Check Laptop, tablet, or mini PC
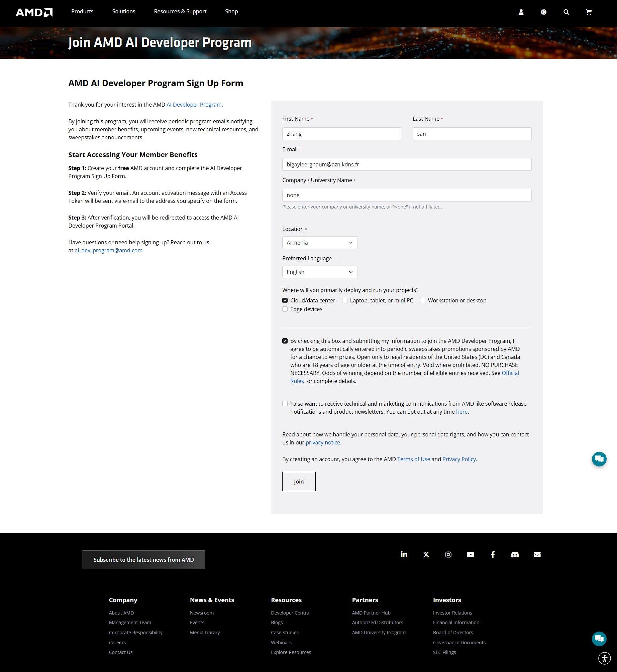This screenshot has width=617, height=672. point(345,300)
